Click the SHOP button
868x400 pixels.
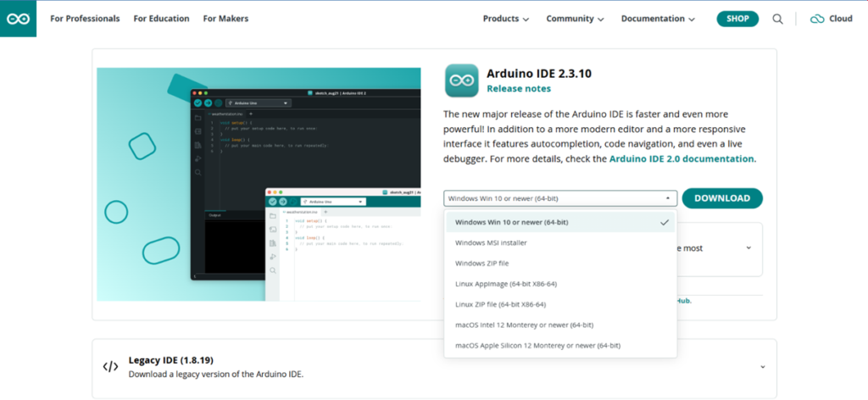[x=737, y=19]
